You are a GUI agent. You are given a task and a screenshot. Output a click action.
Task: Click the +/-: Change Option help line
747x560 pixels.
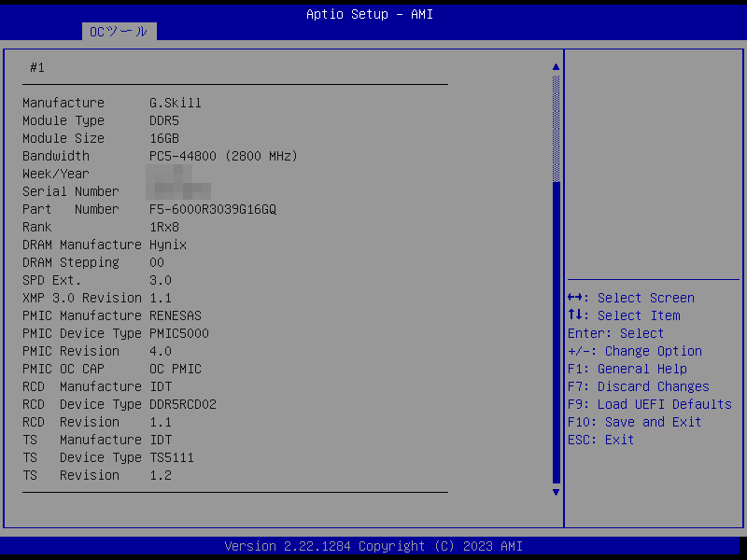coord(635,351)
